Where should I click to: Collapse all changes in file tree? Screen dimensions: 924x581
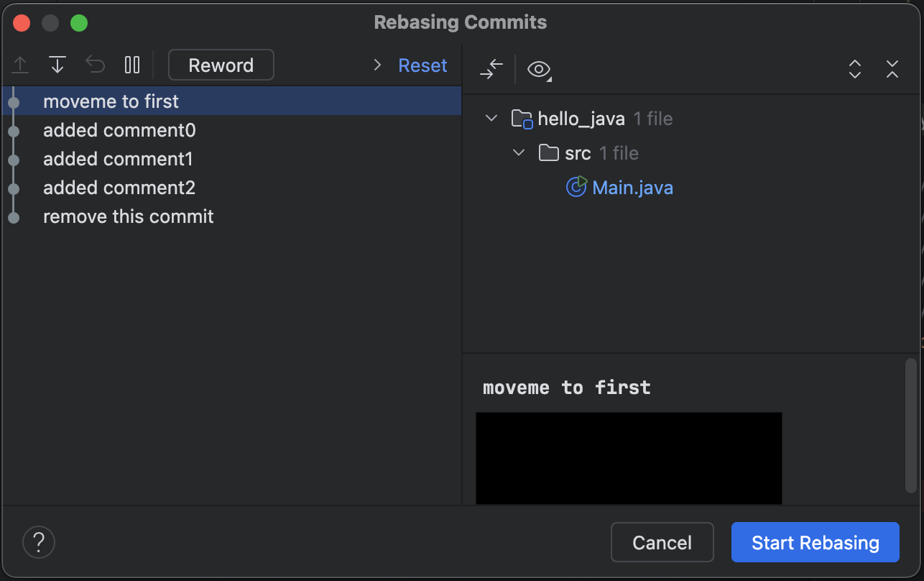click(892, 69)
